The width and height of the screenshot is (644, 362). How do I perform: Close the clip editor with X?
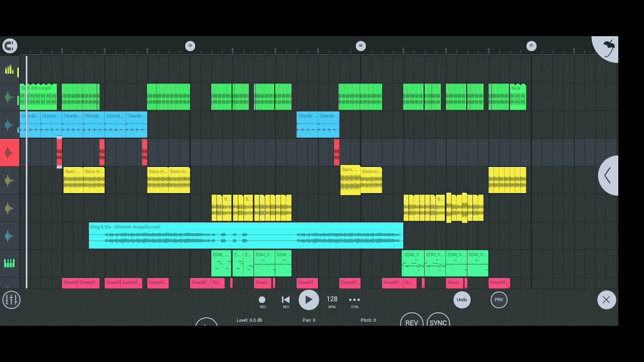click(x=606, y=300)
